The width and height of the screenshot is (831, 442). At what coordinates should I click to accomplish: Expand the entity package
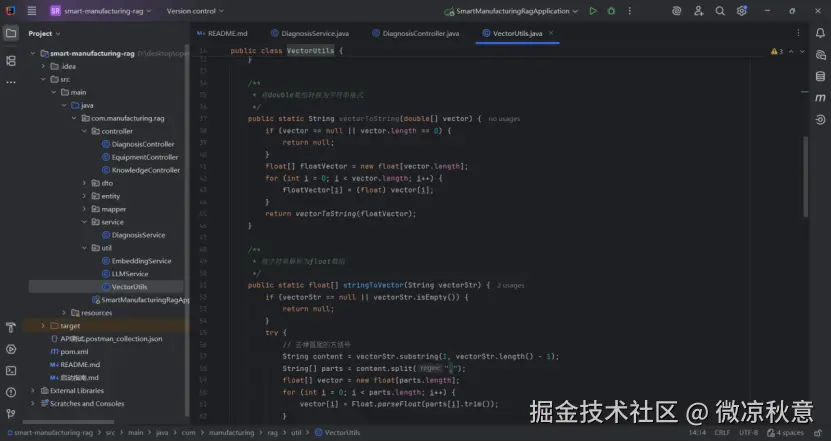[x=84, y=196]
